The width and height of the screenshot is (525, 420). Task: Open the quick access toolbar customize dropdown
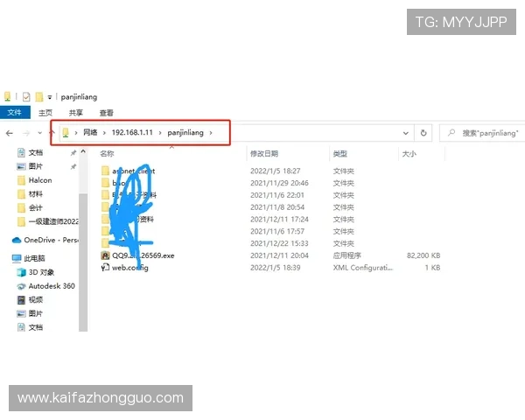pos(50,97)
